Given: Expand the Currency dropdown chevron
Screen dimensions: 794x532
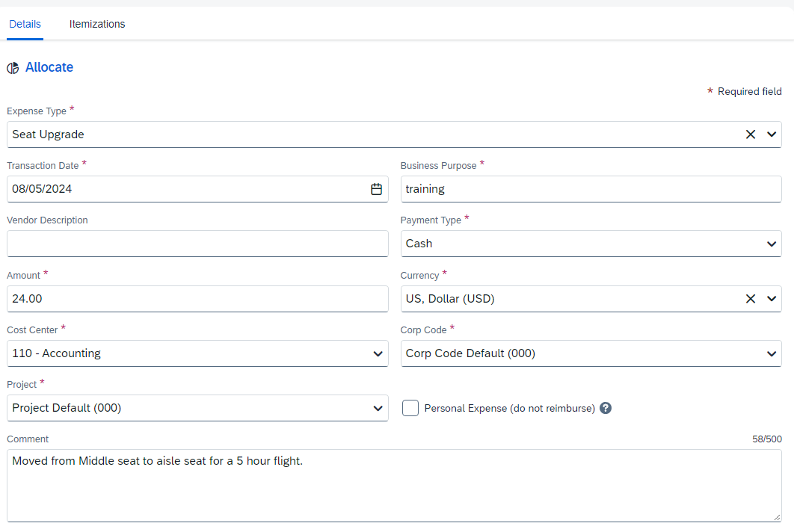Looking at the screenshot, I should pos(772,299).
